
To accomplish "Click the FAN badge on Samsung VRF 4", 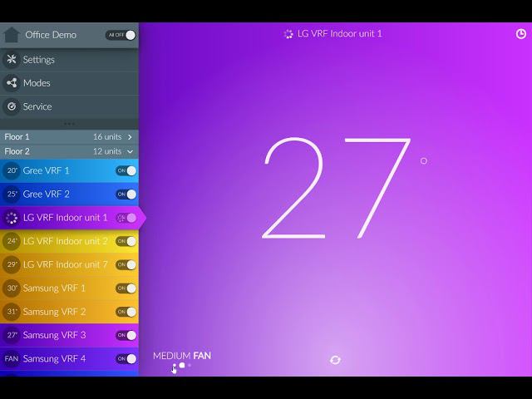I will click(x=12, y=358).
